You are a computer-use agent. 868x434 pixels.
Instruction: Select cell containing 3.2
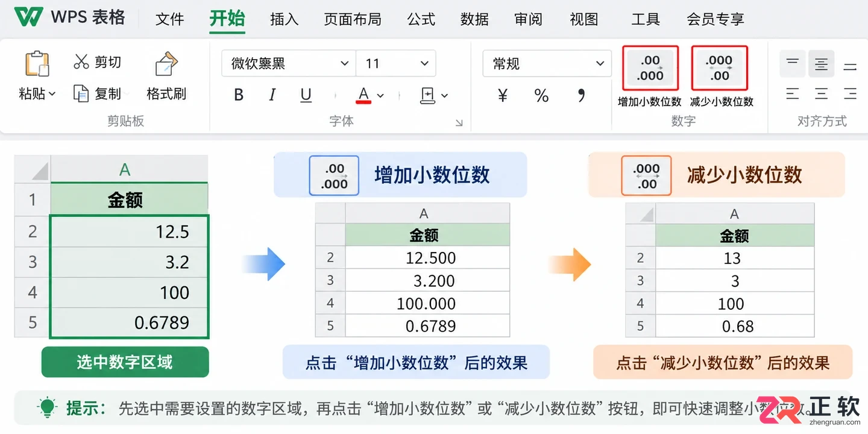tap(130, 262)
